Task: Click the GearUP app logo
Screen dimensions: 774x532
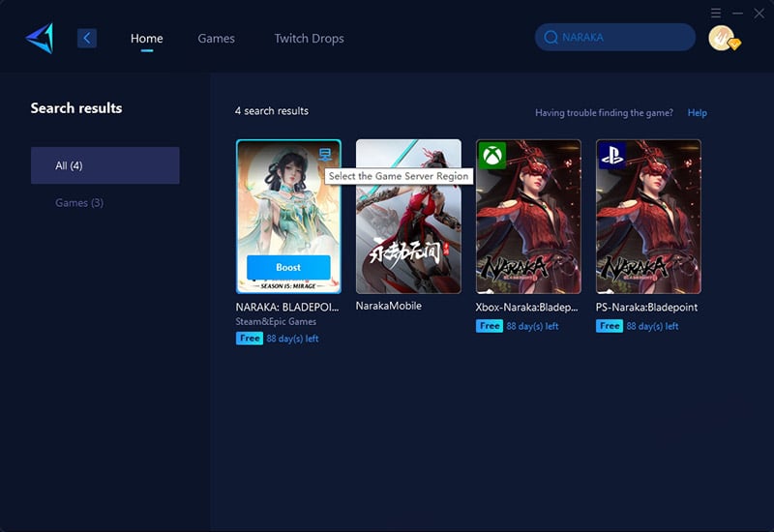Action: click(40, 38)
